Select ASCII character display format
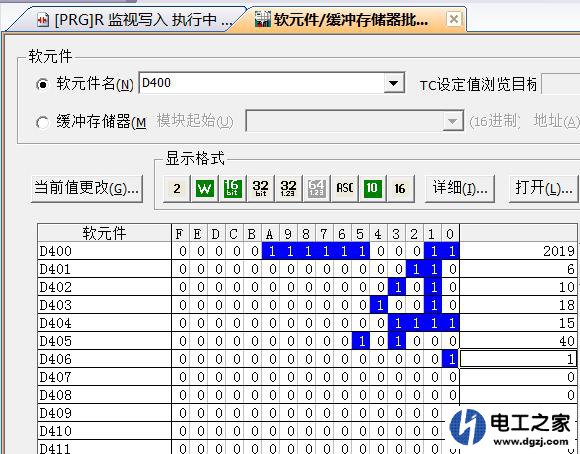Viewport: 580px width, 454px height. pyautogui.click(x=344, y=188)
